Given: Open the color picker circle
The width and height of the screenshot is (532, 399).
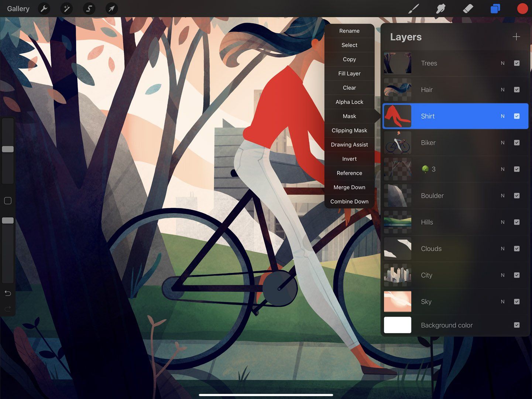Looking at the screenshot, I should point(522,8).
